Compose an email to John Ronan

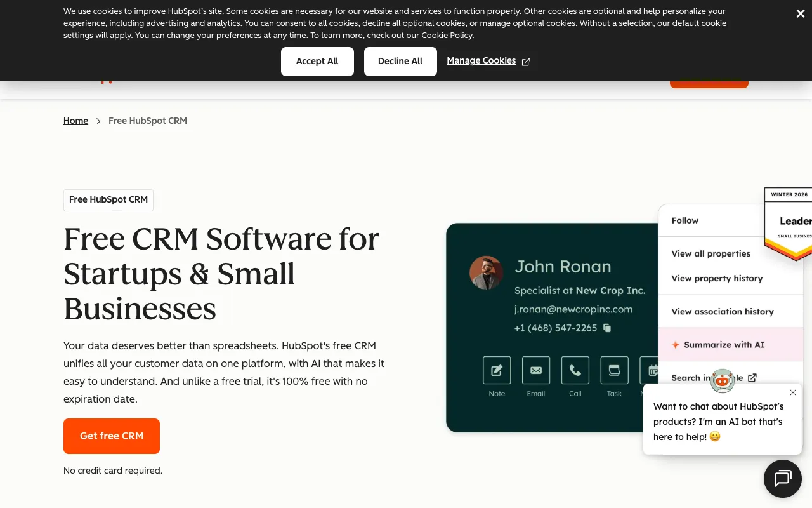point(536,370)
